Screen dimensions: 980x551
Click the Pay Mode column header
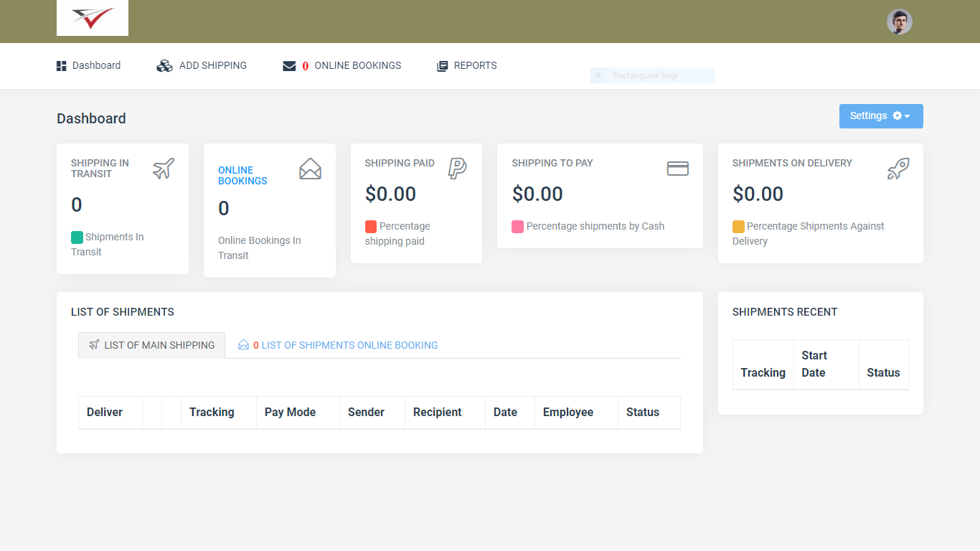[290, 412]
